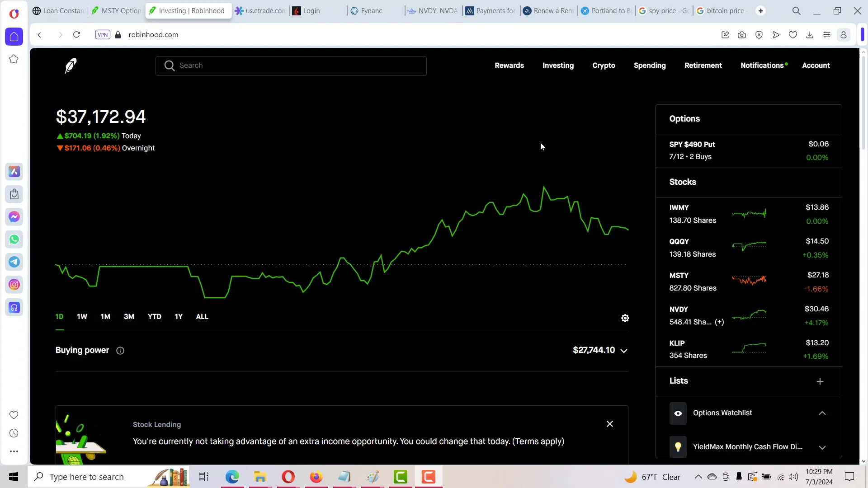Collapse the Options Watchlist list
This screenshot has width=868, height=488.
[x=822, y=413]
